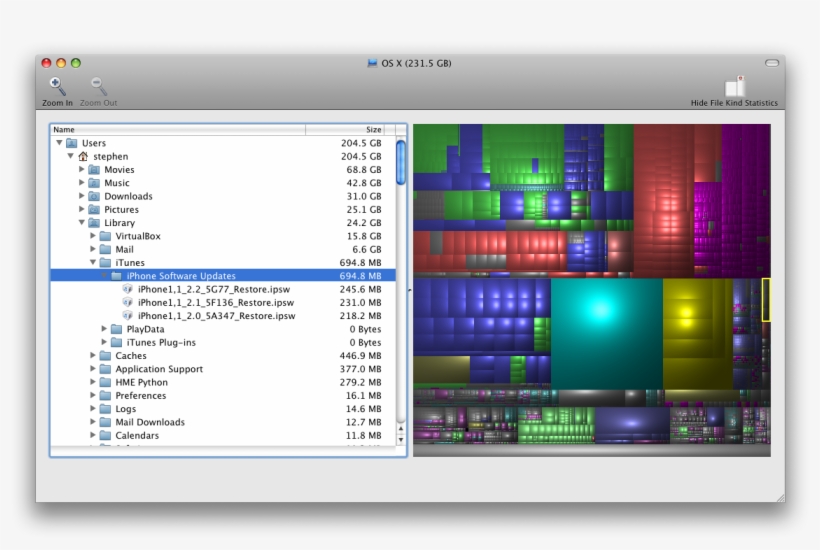Click the yellow-outlined highlighted treemap cell
820x550 pixels.
tap(766, 300)
